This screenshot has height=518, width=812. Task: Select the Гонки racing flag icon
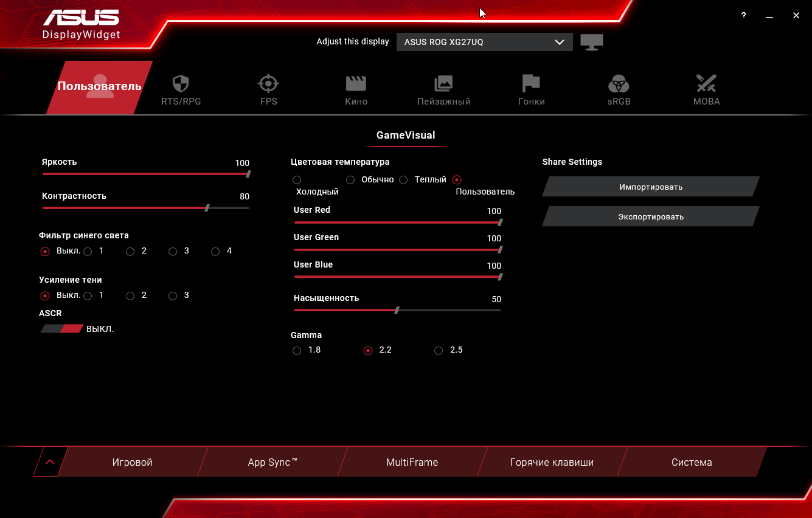click(531, 83)
